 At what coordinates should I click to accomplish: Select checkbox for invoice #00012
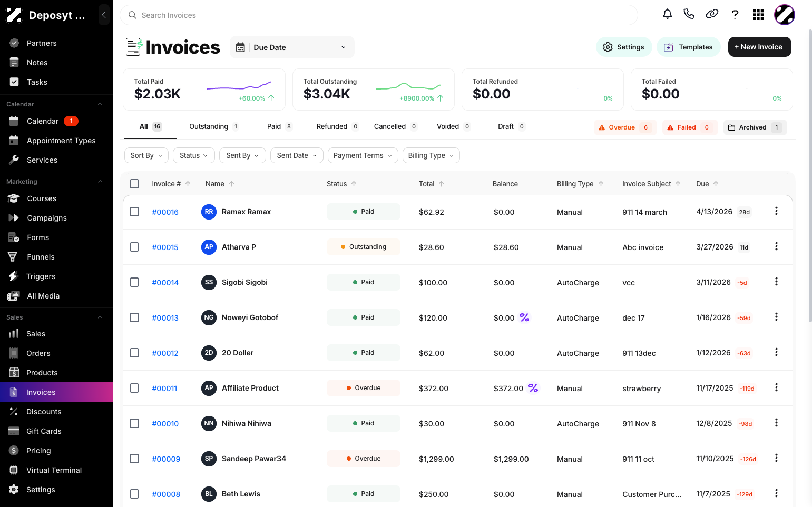coord(134,353)
